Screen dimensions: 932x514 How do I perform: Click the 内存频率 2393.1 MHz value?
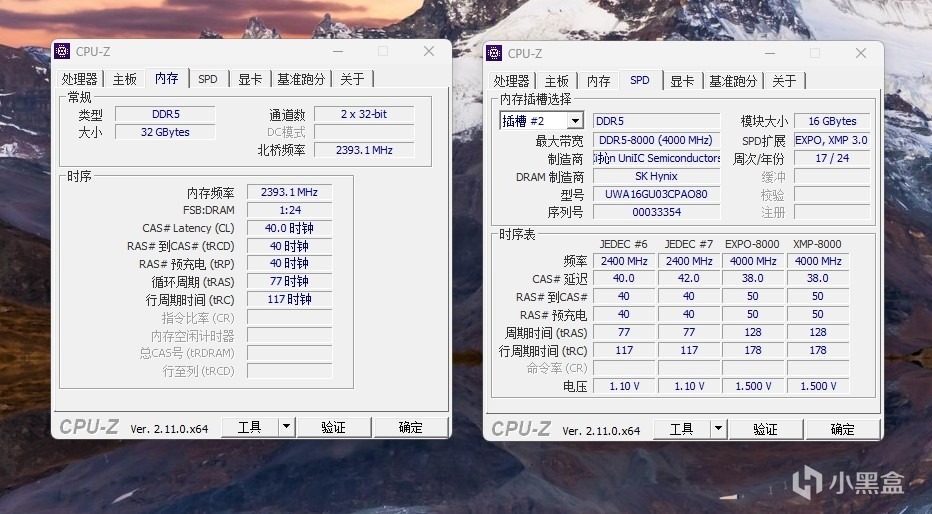coord(289,193)
